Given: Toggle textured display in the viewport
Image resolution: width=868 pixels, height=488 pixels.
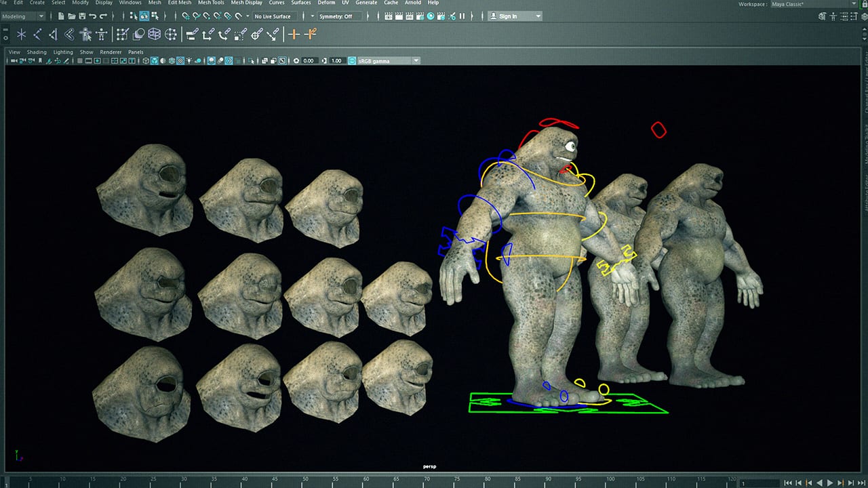Looking at the screenshot, I should tap(180, 60).
